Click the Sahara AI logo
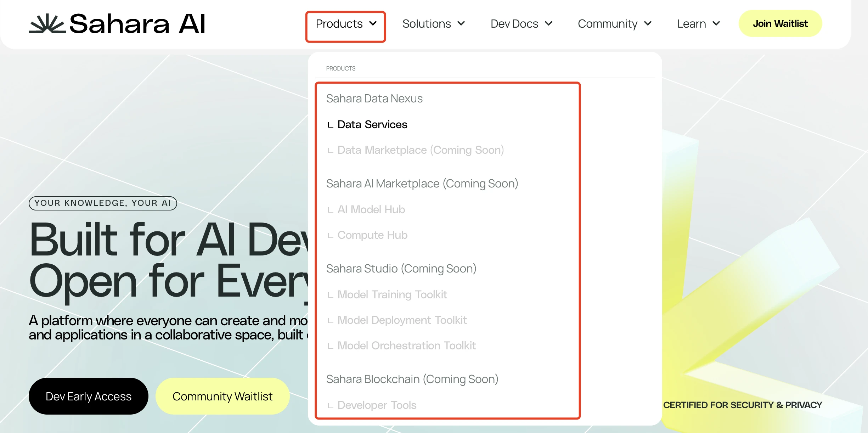 (x=117, y=24)
